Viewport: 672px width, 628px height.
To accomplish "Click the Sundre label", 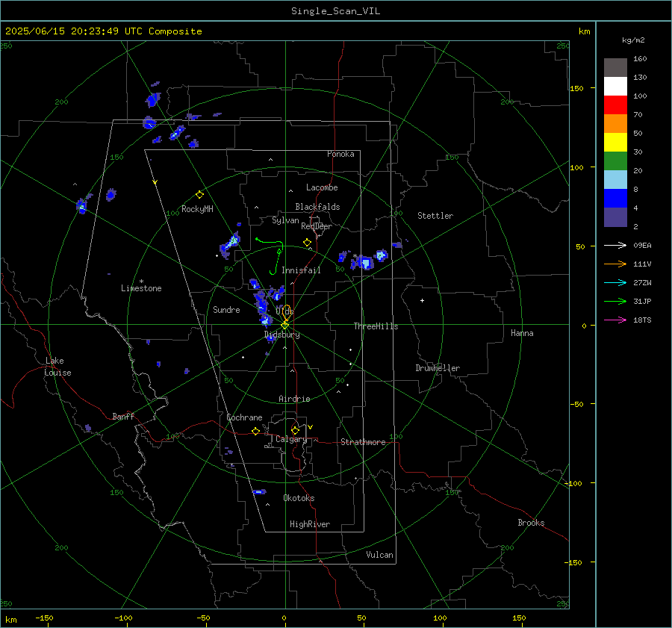I will 226,310.
